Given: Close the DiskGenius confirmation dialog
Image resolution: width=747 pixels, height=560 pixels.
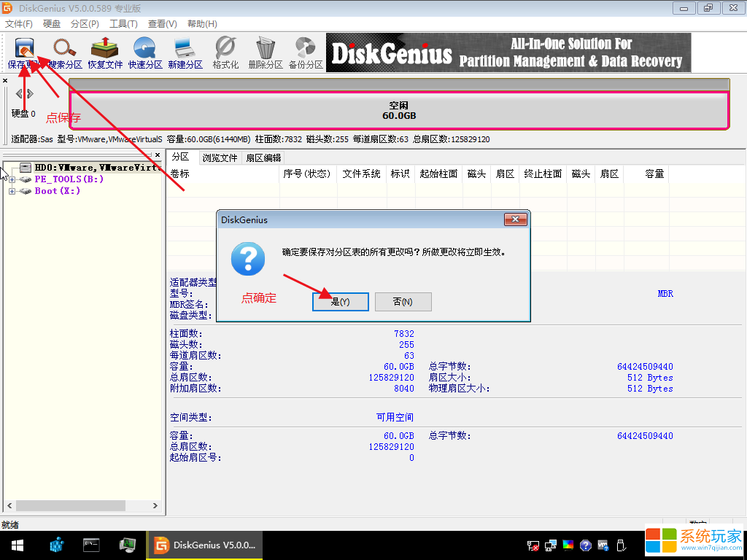Looking at the screenshot, I should pyautogui.click(x=515, y=219).
